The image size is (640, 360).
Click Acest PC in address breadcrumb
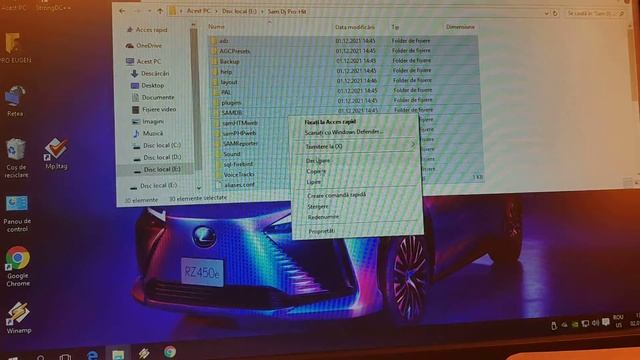[x=198, y=11]
